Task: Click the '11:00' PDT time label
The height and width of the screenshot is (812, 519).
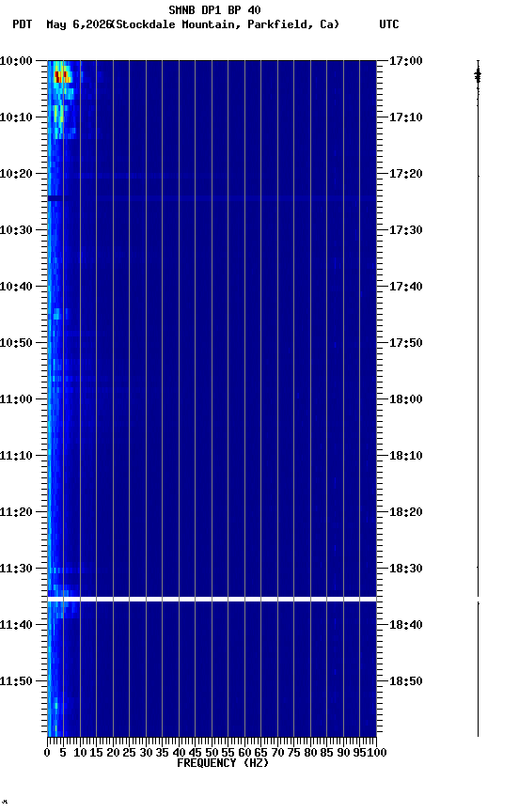Action: [x=16, y=399]
